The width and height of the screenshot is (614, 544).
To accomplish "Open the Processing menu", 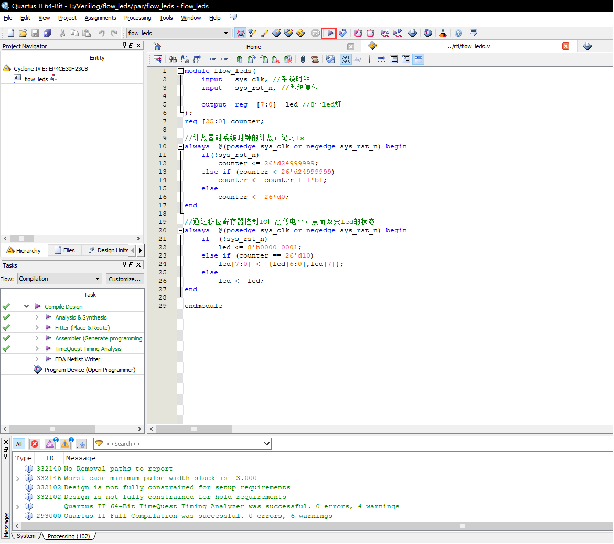I will 137,18.
